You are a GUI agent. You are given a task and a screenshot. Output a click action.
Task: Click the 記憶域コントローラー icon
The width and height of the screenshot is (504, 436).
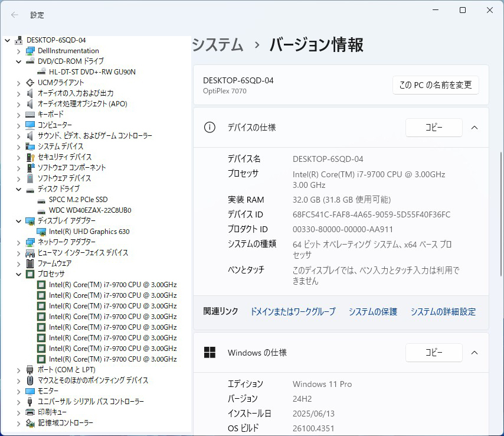point(30,423)
